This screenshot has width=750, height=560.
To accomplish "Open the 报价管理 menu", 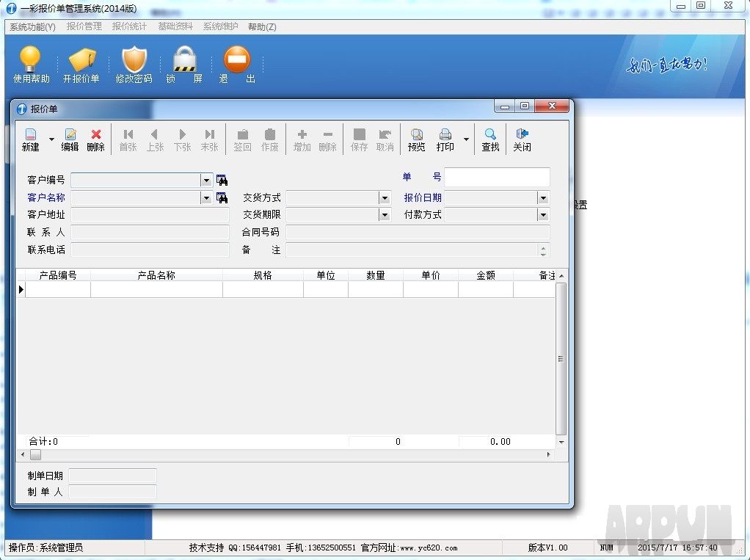I will [x=84, y=26].
